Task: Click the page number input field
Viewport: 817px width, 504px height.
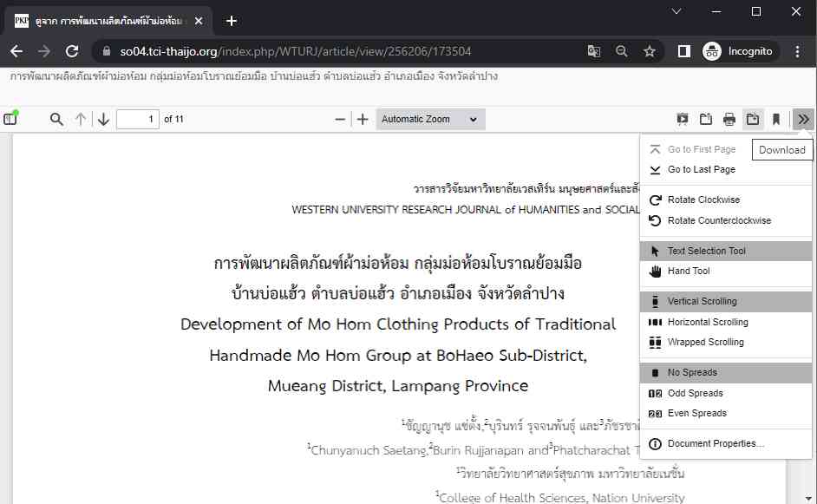Action: pyautogui.click(x=137, y=119)
